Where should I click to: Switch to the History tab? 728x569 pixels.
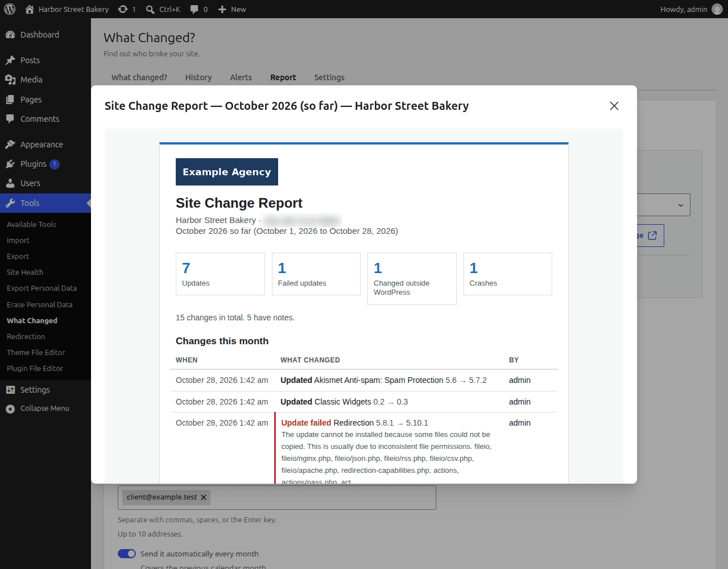(198, 77)
